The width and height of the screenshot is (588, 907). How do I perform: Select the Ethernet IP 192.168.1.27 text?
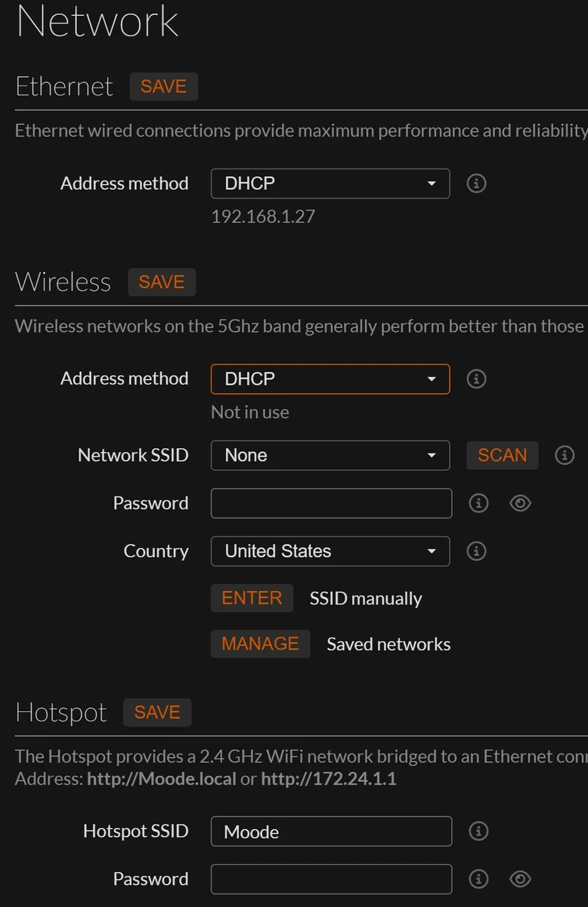[263, 217]
